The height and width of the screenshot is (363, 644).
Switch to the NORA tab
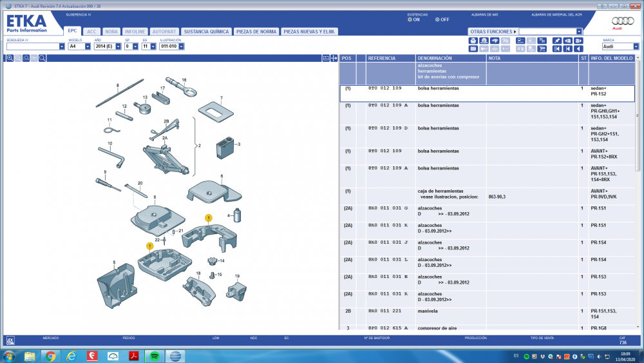111,32
